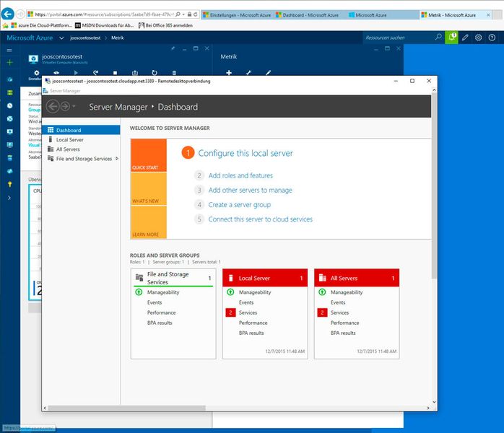Click the Azure portal search magnifier icon
This screenshot has width=504, height=433.
point(438,38)
